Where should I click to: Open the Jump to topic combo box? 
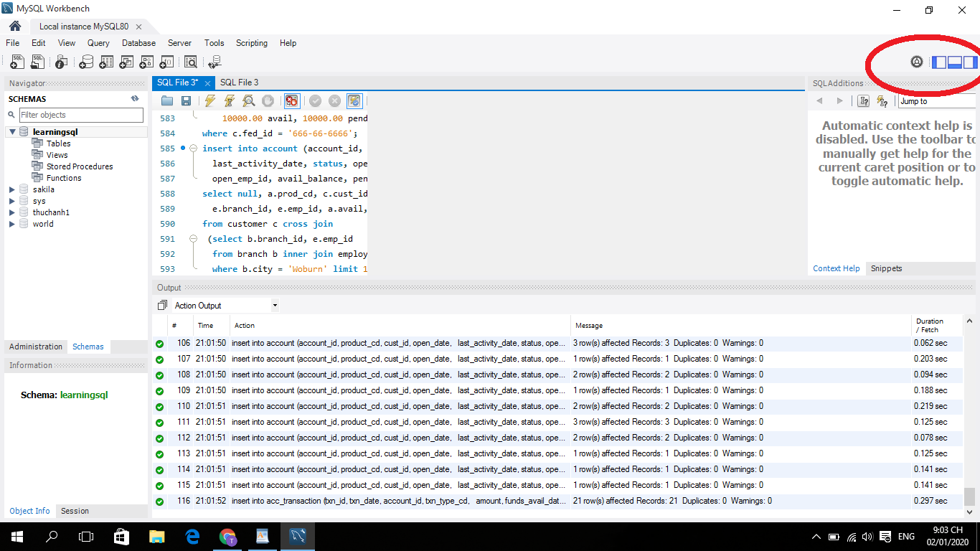pos(937,101)
